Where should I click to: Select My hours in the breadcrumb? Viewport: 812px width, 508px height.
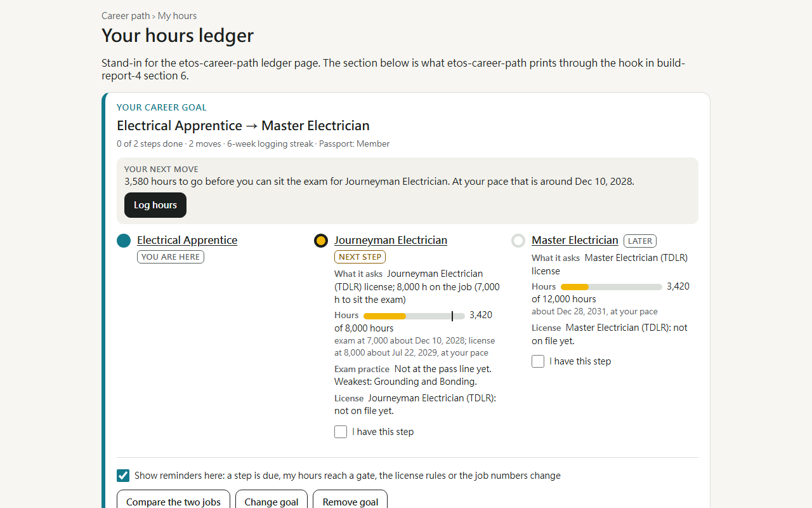(x=177, y=16)
